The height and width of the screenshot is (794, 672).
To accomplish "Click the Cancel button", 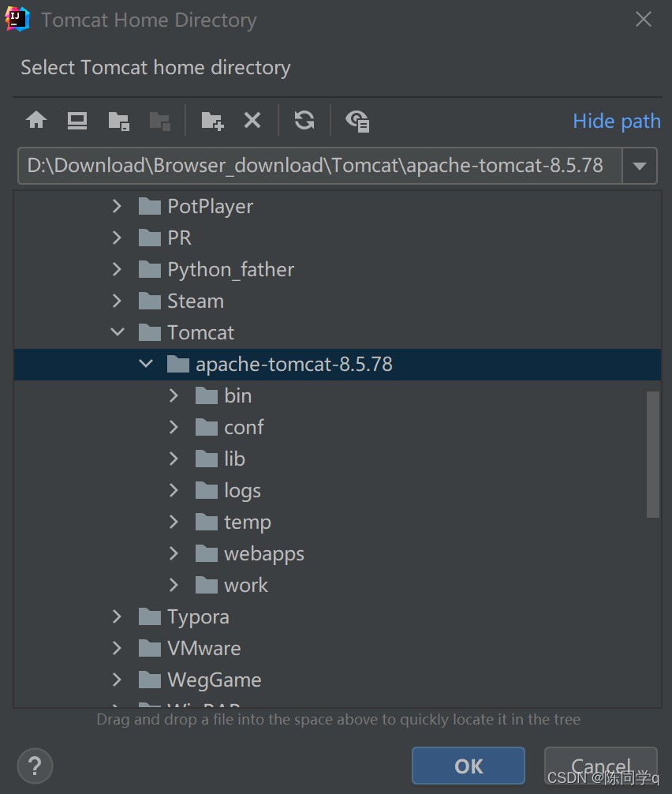I will [x=601, y=766].
